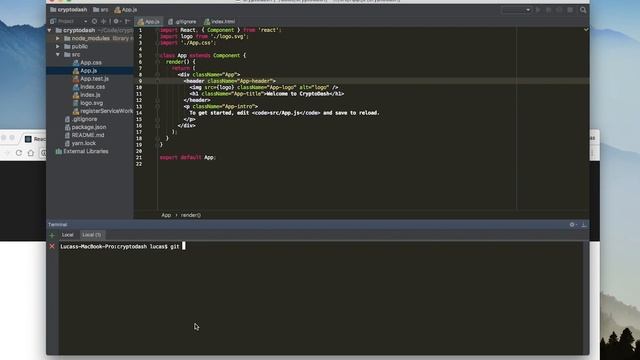The height and width of the screenshot is (360, 640).
Task: Open yarn.lock in project tree
Action: coord(80,143)
